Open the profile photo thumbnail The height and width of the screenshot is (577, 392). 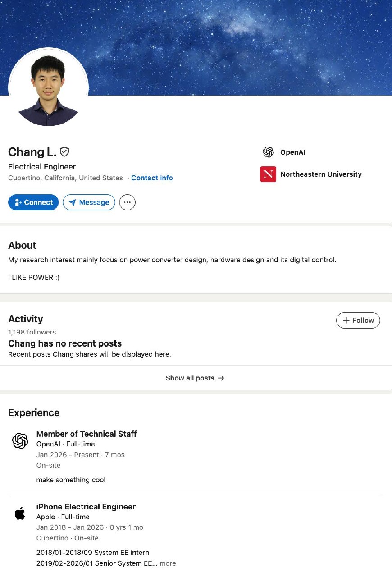48,87
